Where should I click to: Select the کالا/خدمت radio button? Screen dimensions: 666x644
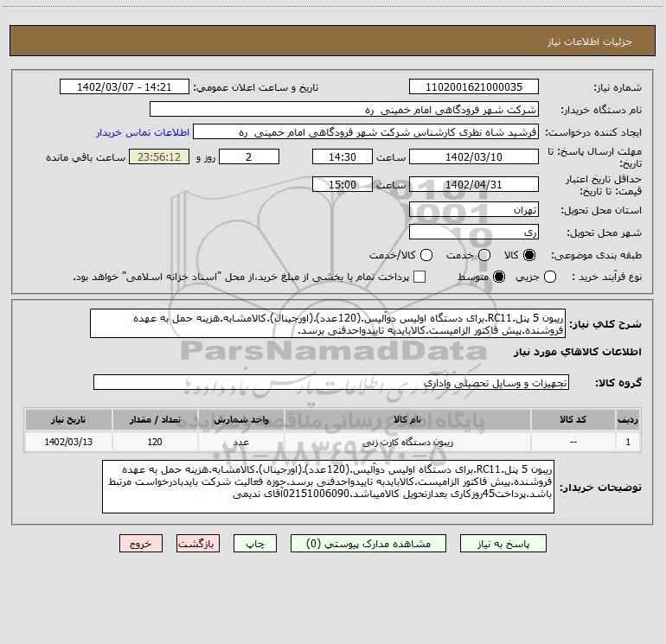426,255
